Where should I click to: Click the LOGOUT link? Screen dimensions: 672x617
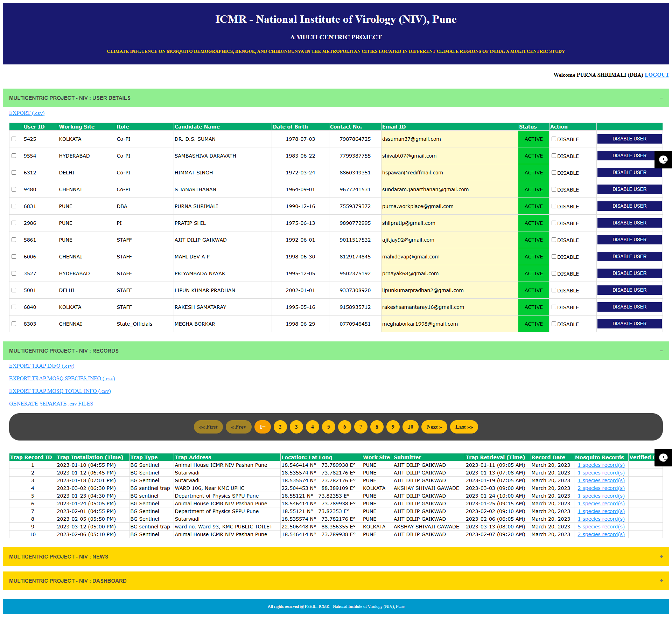[657, 75]
